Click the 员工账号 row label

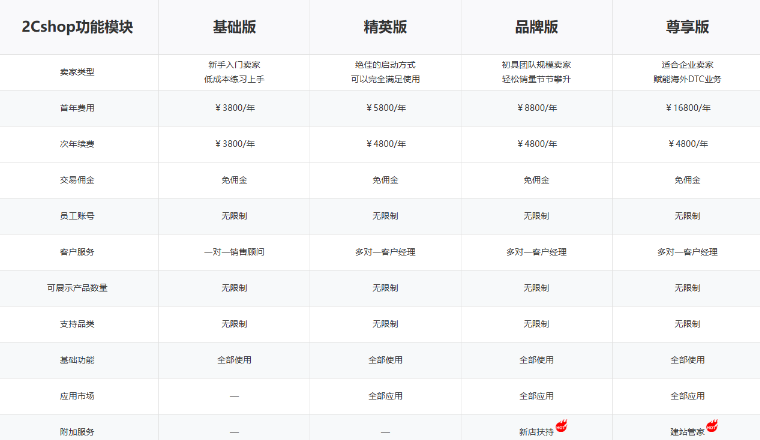pos(77,216)
